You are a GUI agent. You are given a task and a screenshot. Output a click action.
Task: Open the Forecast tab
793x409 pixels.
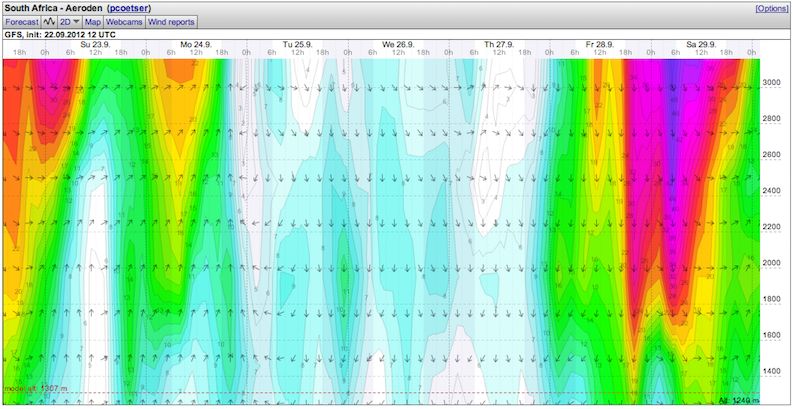[x=22, y=22]
